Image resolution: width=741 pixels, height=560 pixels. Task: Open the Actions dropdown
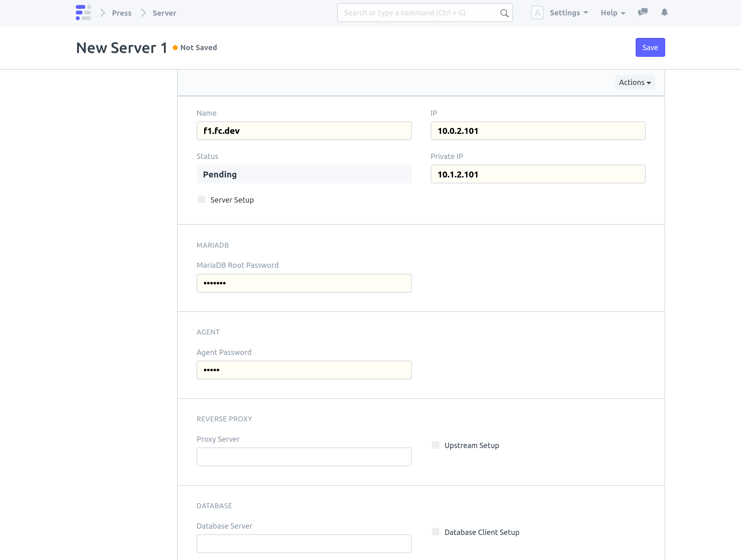634,82
